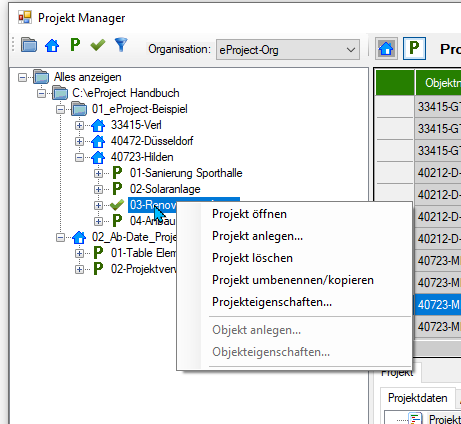Image resolution: width=461 pixels, height=424 pixels.
Task: Expand the 02-Solaranlage node
Action: click(98, 190)
